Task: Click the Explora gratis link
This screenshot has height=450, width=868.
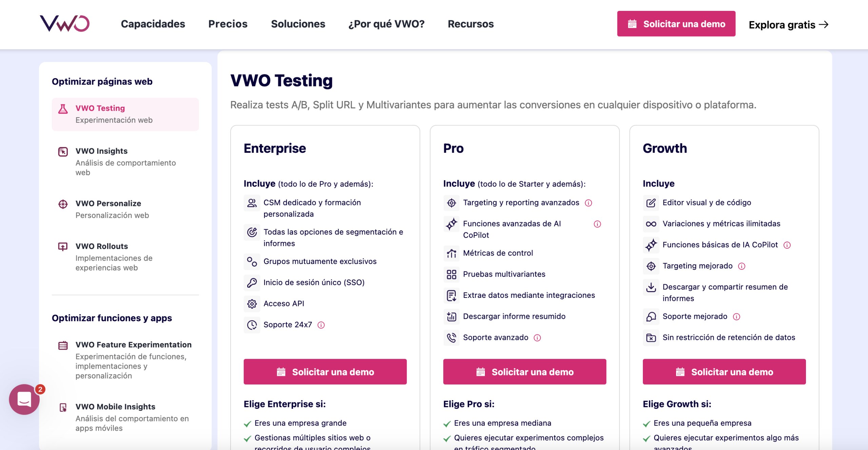Action: tap(787, 25)
